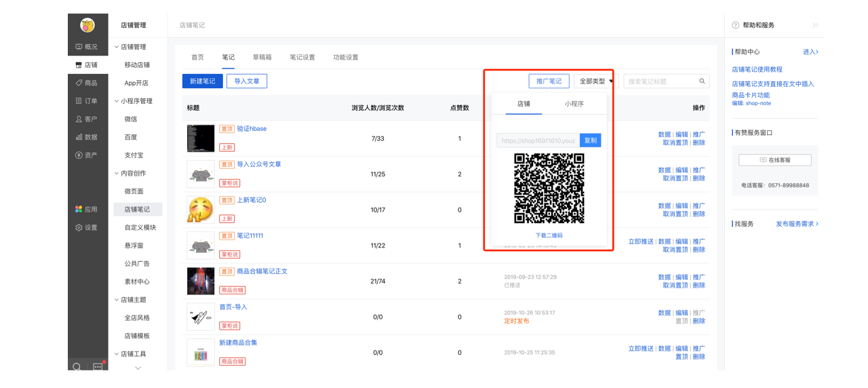This screenshot has height=388, width=868.
Task: Open the 导入公众号文章 note title
Action: [259, 164]
